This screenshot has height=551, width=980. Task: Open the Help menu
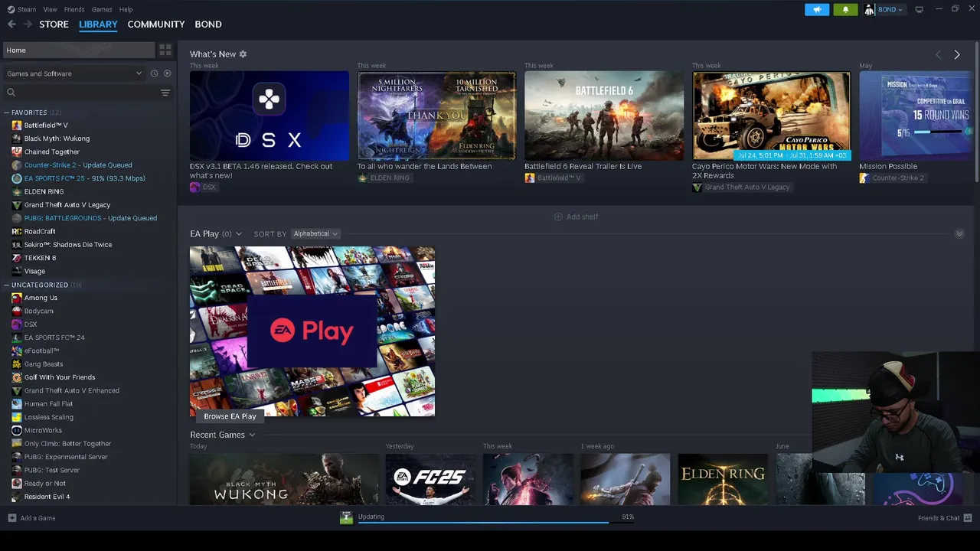[126, 9]
